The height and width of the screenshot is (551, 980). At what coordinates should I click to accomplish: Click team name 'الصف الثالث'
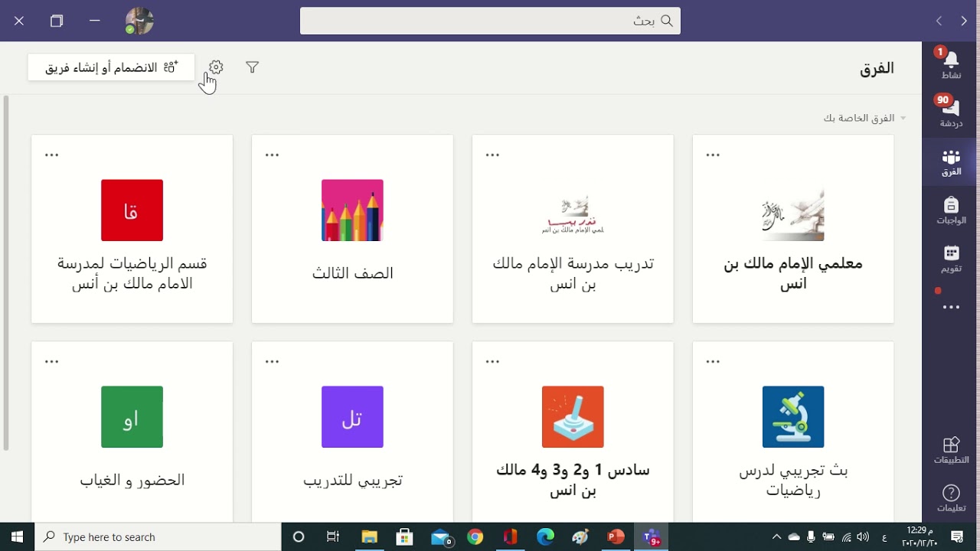pyautogui.click(x=352, y=273)
